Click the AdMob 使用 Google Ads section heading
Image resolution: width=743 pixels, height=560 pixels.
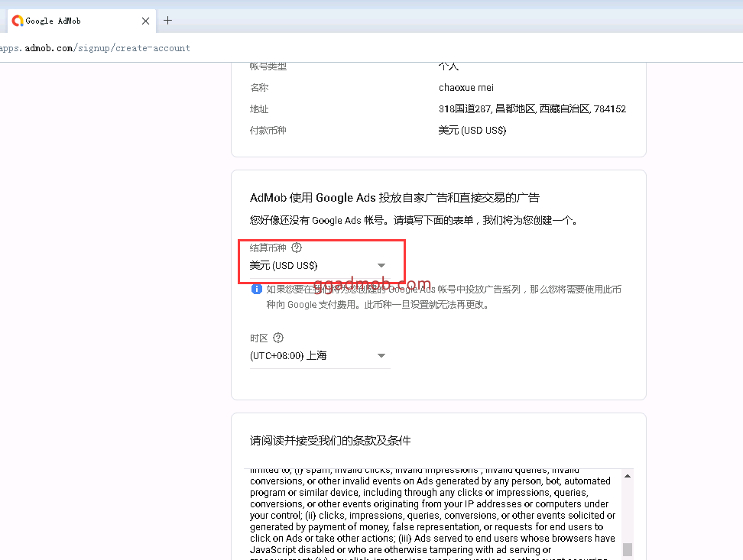click(394, 198)
